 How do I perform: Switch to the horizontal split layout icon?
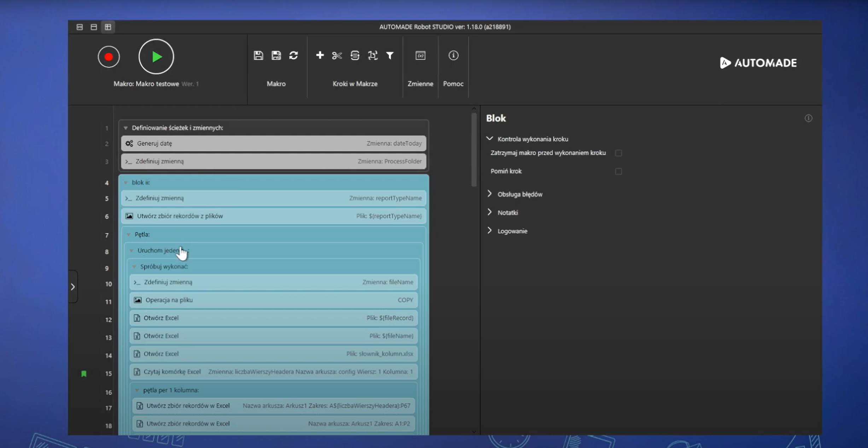94,27
